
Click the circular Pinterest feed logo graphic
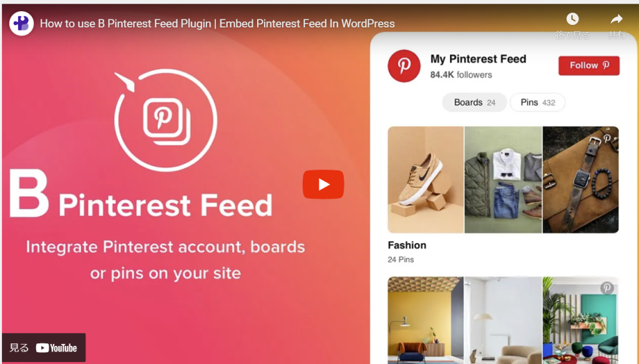[x=165, y=120]
